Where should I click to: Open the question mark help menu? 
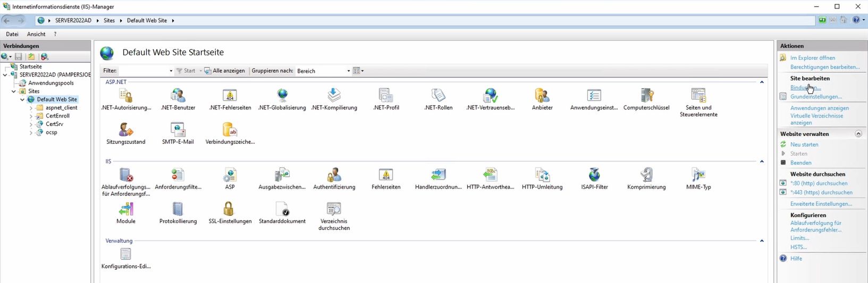55,34
